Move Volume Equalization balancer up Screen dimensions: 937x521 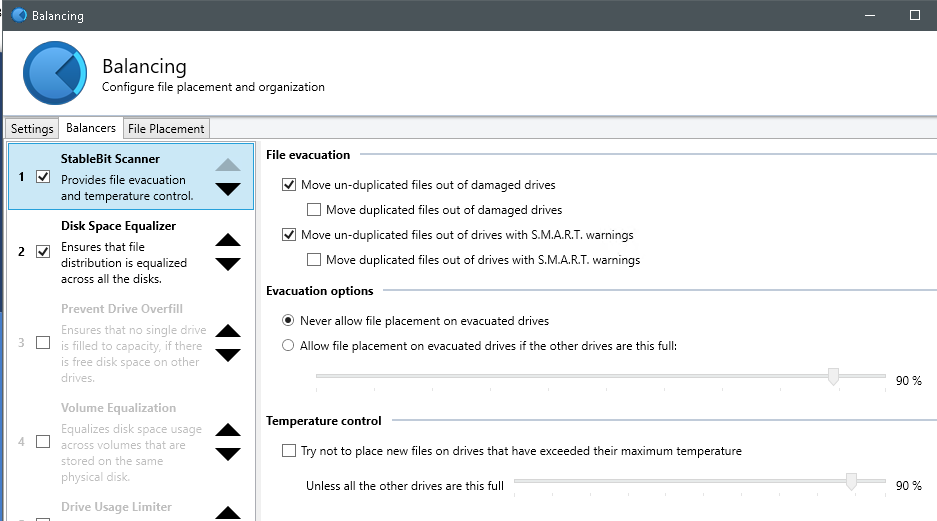tap(228, 430)
